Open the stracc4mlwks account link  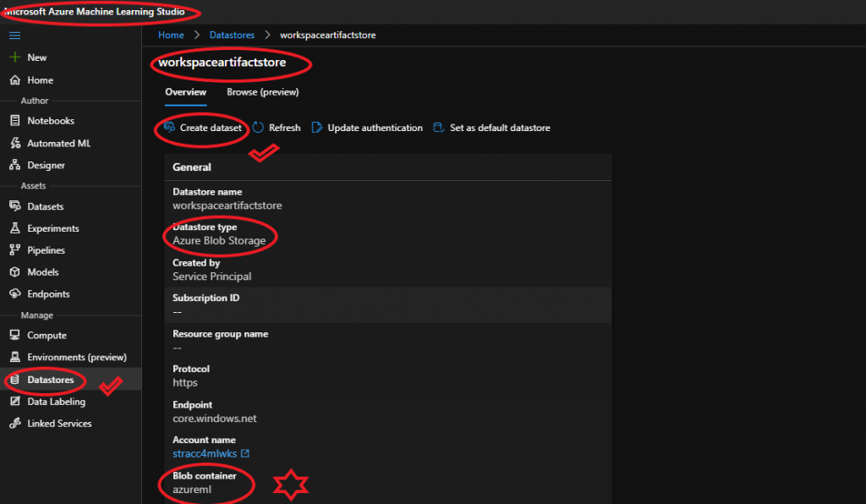(x=205, y=453)
